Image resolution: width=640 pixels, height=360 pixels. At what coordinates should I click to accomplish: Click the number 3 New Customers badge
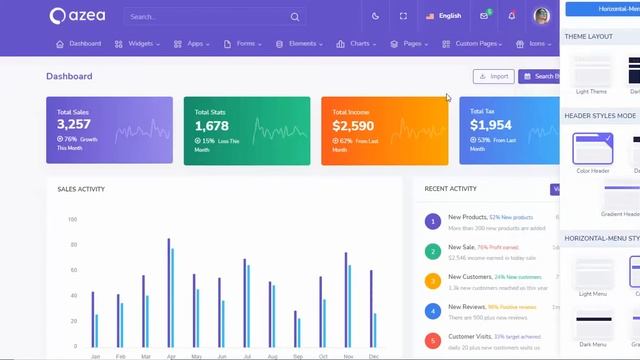click(433, 281)
